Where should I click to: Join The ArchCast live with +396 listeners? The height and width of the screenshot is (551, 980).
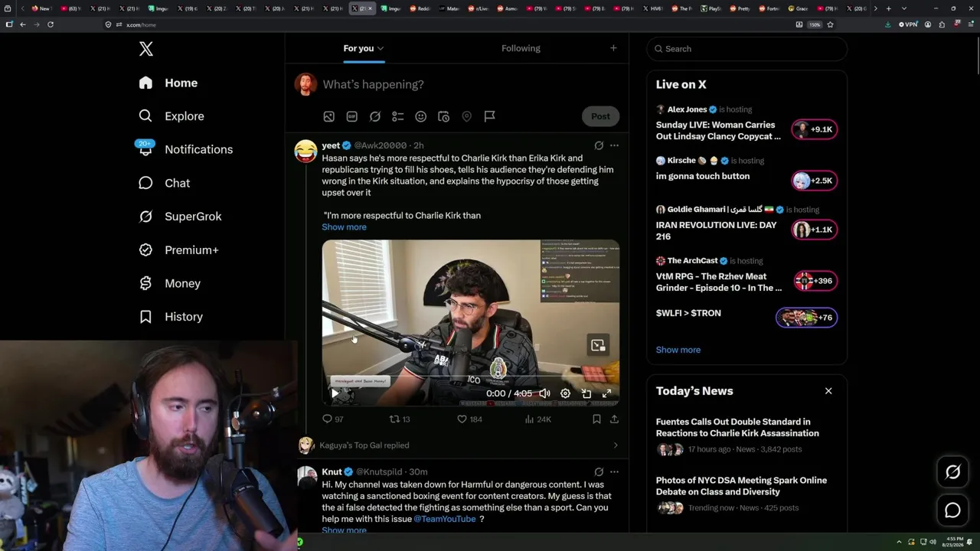tap(814, 281)
